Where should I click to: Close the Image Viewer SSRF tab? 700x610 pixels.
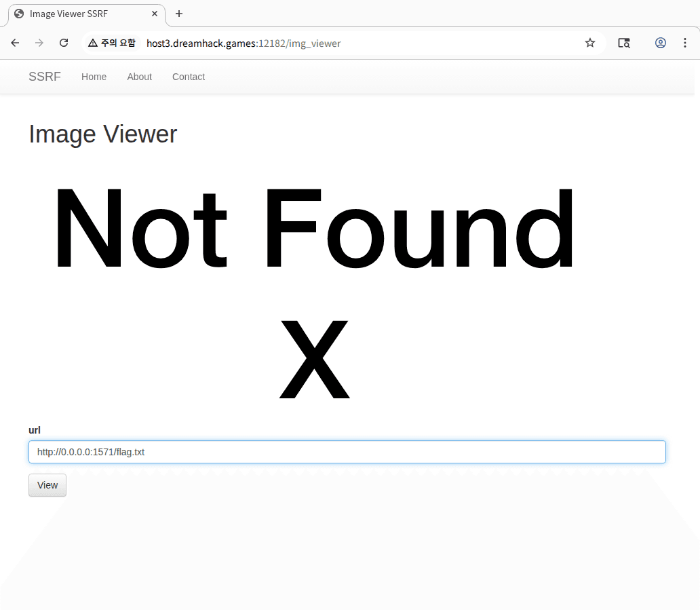tap(155, 14)
